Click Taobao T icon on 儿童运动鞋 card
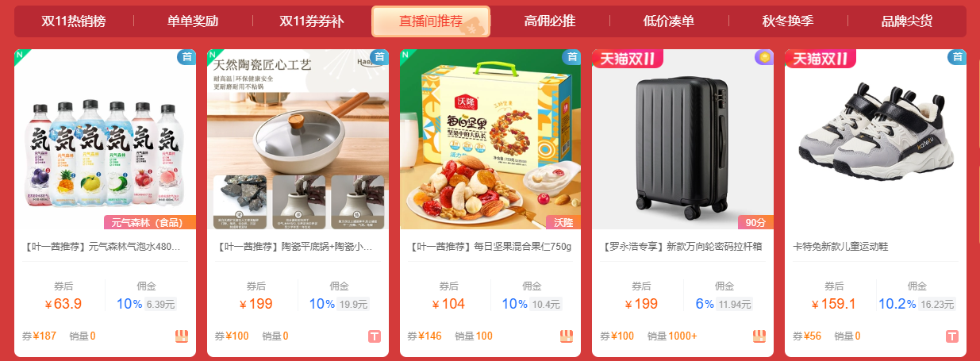The width and height of the screenshot is (980, 361). (x=952, y=336)
